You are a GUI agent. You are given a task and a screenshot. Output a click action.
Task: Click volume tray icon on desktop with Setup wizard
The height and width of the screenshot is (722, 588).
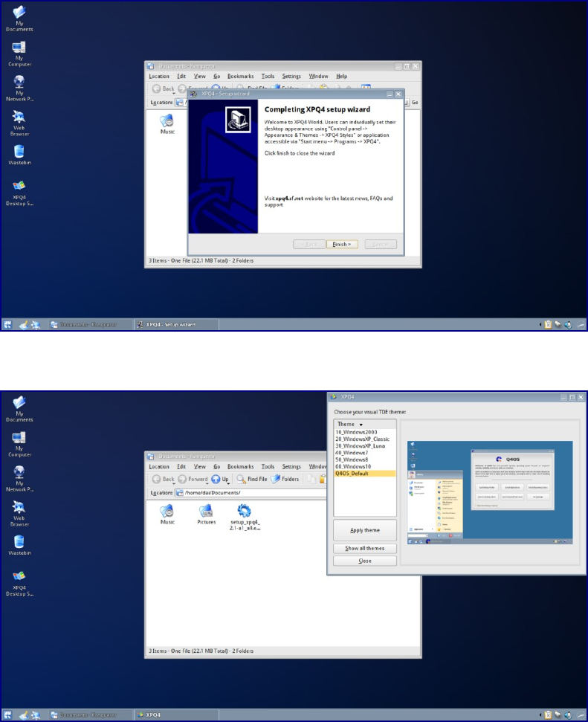point(568,325)
